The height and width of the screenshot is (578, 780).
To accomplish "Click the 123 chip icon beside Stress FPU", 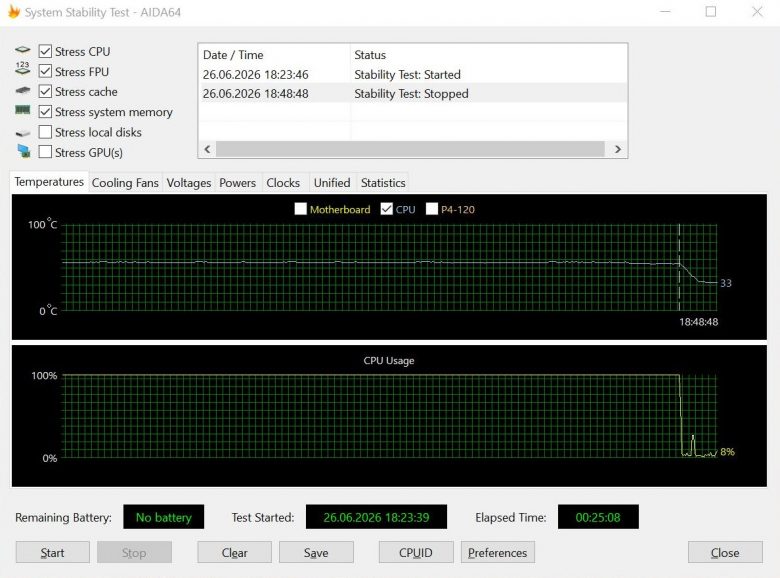I will coord(22,69).
